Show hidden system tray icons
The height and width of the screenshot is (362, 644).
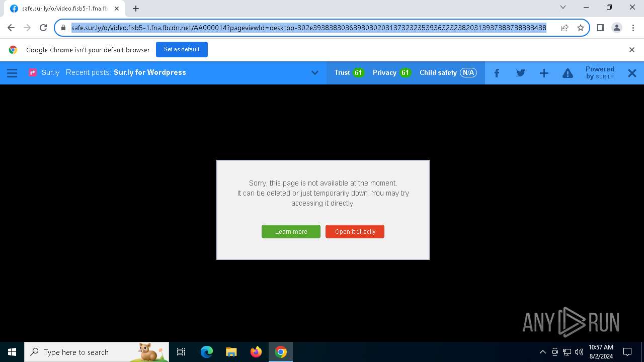(542, 352)
